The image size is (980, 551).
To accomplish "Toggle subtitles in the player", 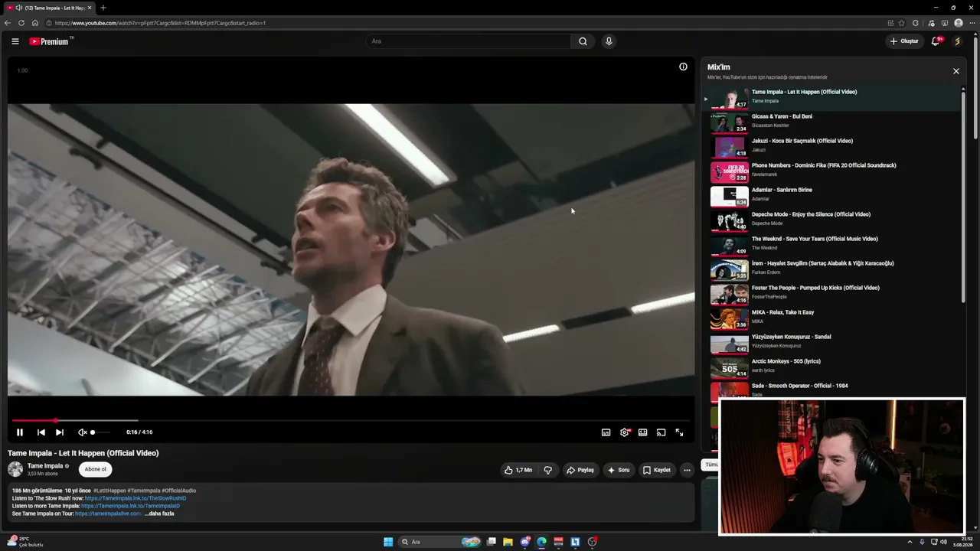I will pos(606,432).
